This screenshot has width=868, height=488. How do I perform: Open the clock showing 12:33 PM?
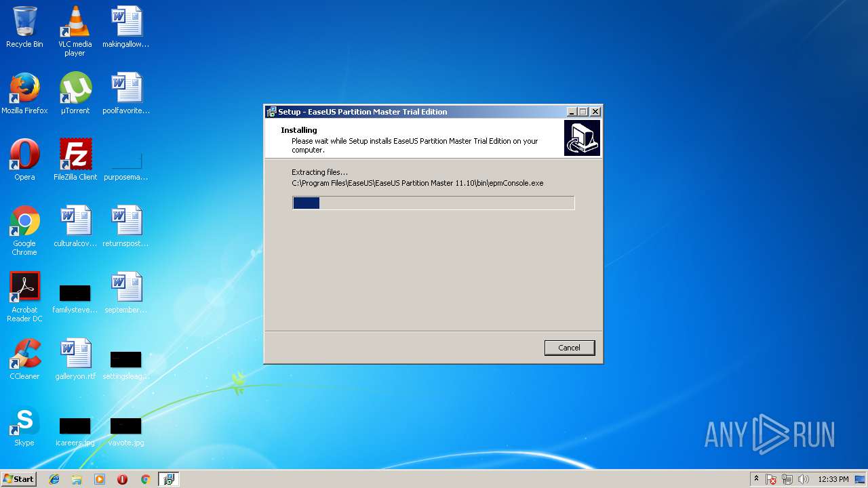coord(833,479)
